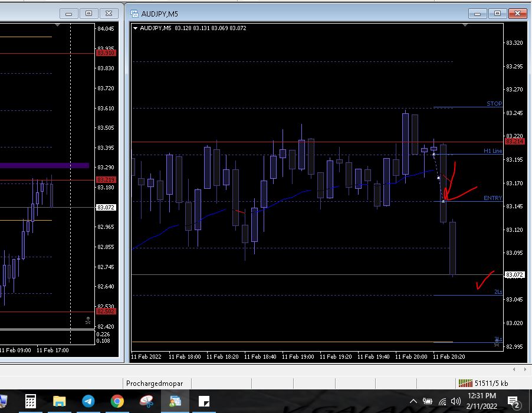The height and width of the screenshot is (413, 532).
Task: Open File Explorer from the taskbar
Action: tap(60, 401)
